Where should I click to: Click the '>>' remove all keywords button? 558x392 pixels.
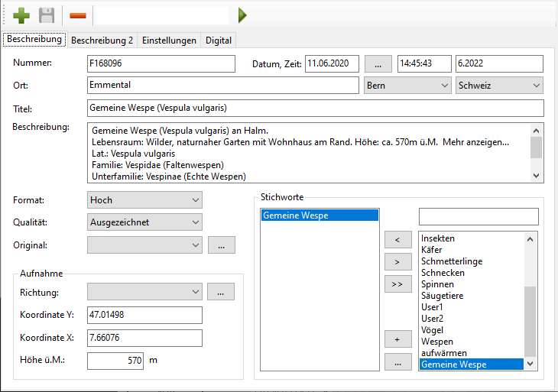[397, 284]
